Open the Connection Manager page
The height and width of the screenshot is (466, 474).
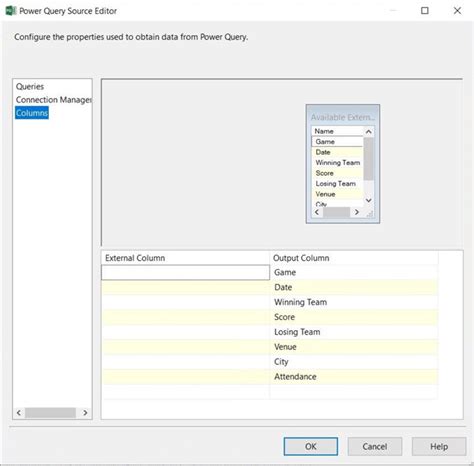click(53, 100)
